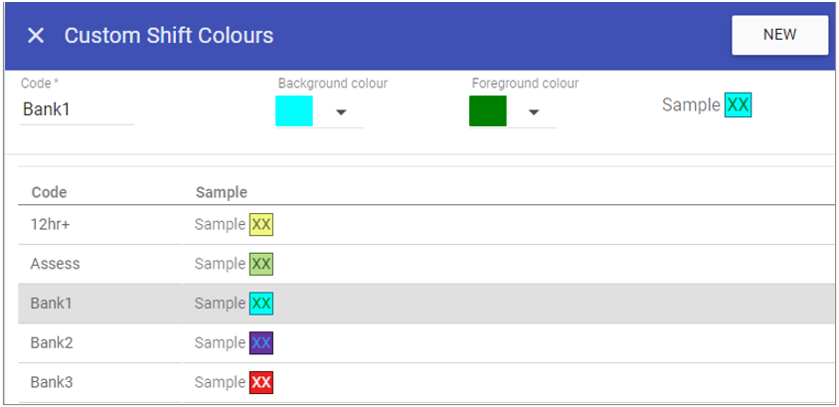Select the Bank1 code row
The width and height of the screenshot is (839, 407).
coord(51,303)
